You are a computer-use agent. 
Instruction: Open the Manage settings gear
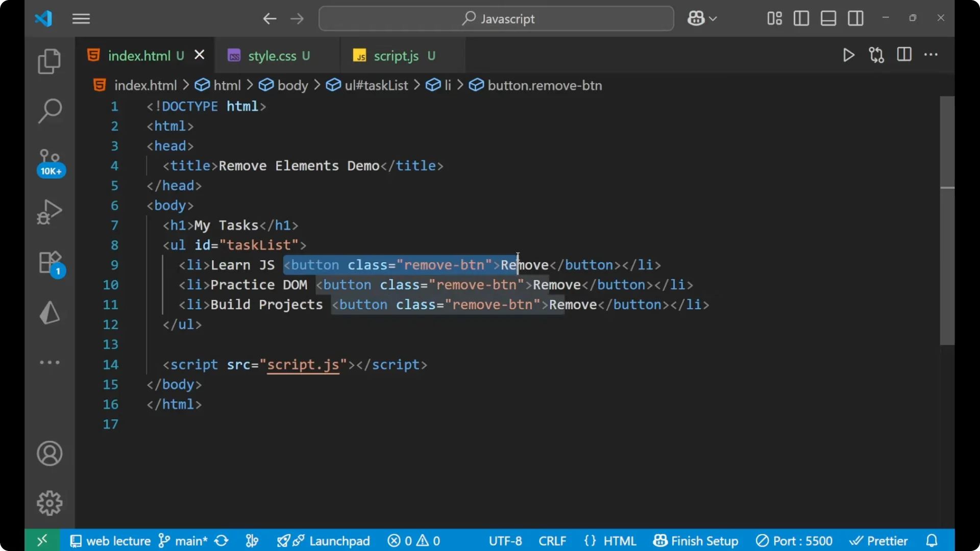pos(49,503)
